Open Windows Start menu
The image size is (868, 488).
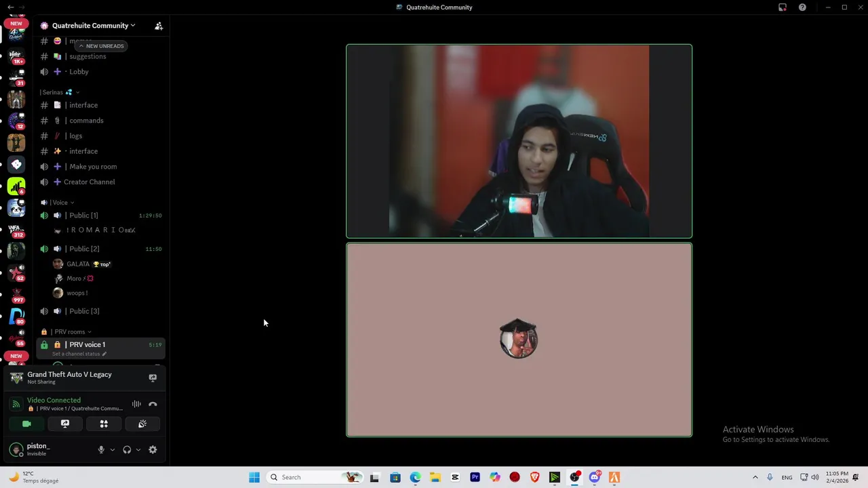[254, 477]
